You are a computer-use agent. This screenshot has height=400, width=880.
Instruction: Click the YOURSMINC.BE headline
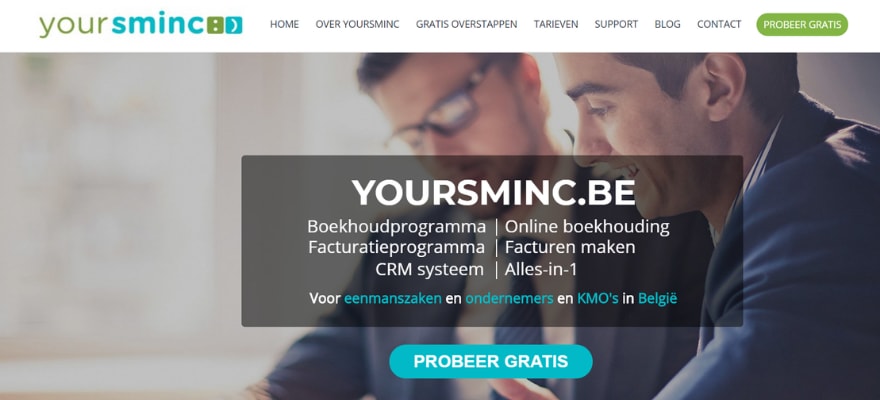(493, 193)
